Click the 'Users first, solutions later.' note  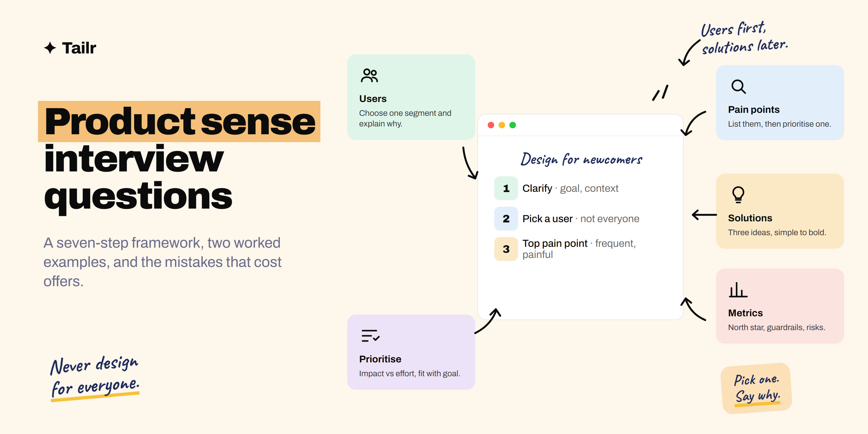[x=744, y=38]
